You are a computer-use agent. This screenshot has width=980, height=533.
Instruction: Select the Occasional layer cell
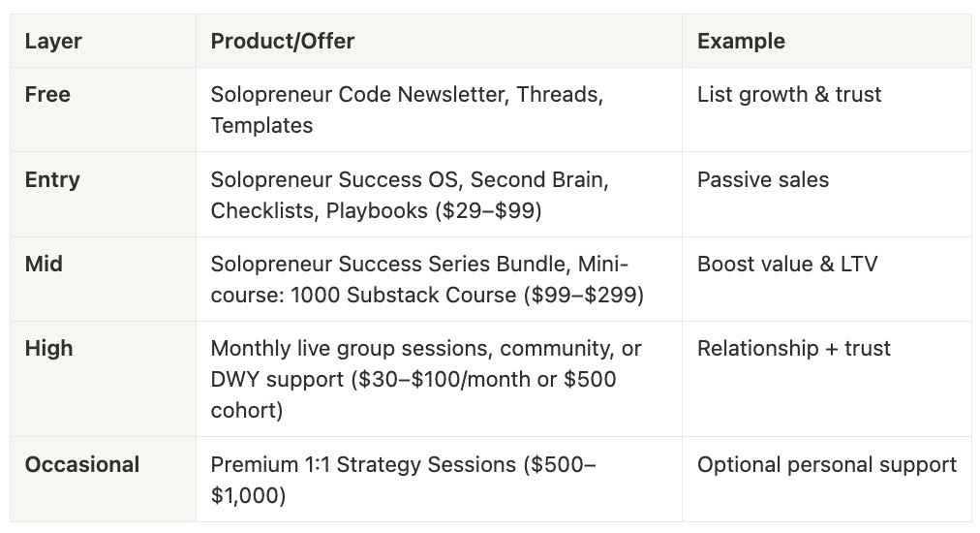(x=103, y=479)
